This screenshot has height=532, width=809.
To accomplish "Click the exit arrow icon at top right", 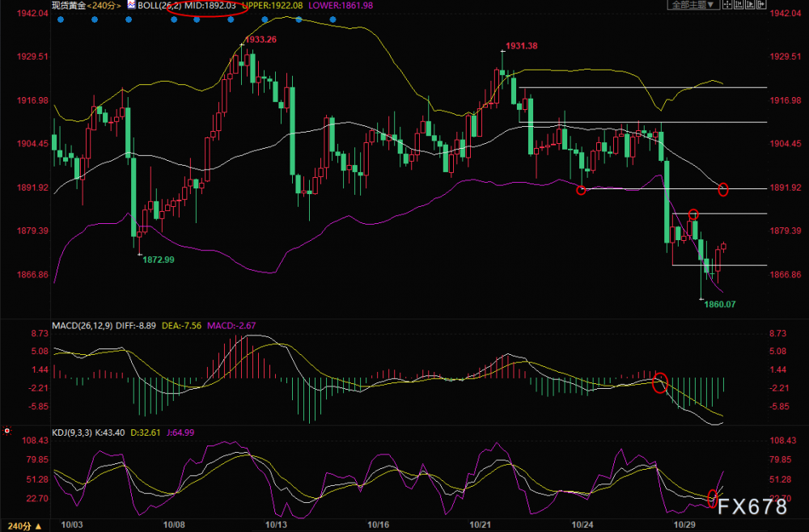I will [761, 4].
